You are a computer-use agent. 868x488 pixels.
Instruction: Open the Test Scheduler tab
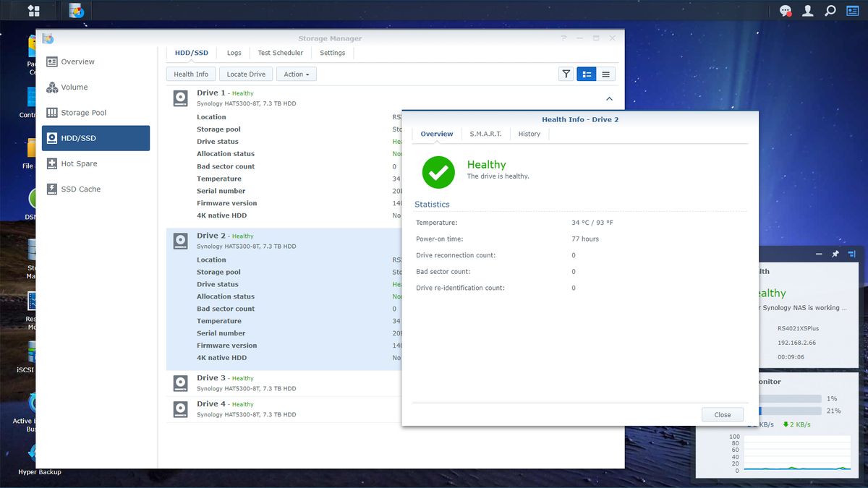point(281,52)
